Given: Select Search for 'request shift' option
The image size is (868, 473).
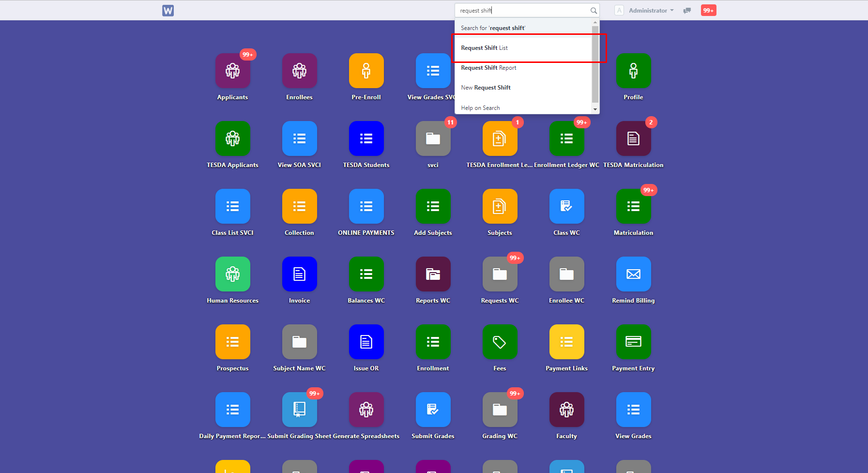Looking at the screenshot, I should [523, 28].
